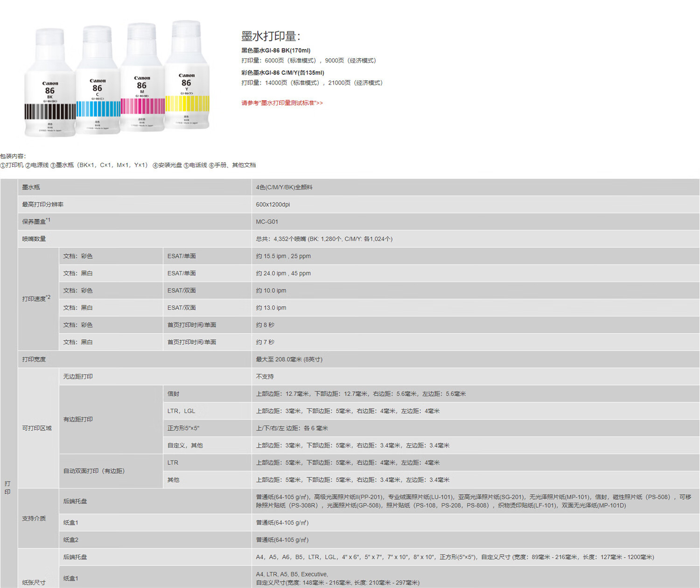Click the yellow GI-86 Y ink bottle image
The image size is (700, 588).
(187, 74)
